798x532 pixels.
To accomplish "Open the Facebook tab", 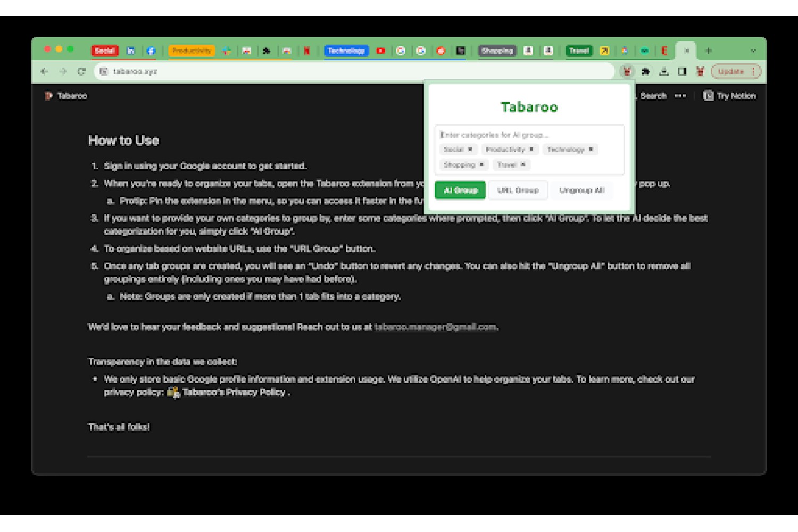I will tap(151, 51).
